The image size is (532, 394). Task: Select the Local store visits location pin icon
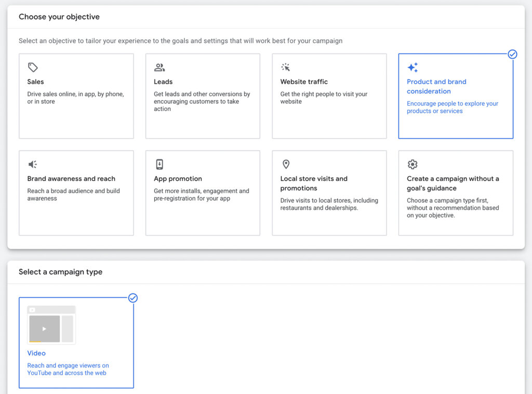[286, 164]
